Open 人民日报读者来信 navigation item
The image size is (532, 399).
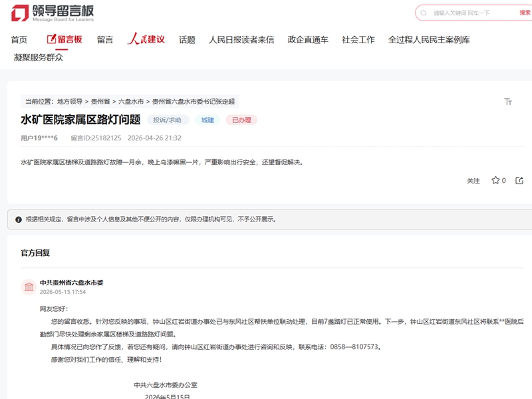241,40
